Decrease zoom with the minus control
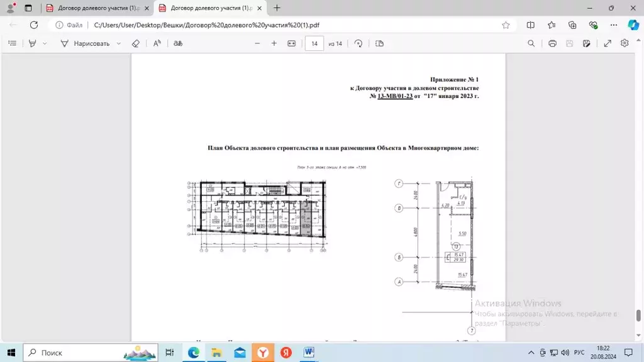The height and width of the screenshot is (362, 644). (257, 43)
